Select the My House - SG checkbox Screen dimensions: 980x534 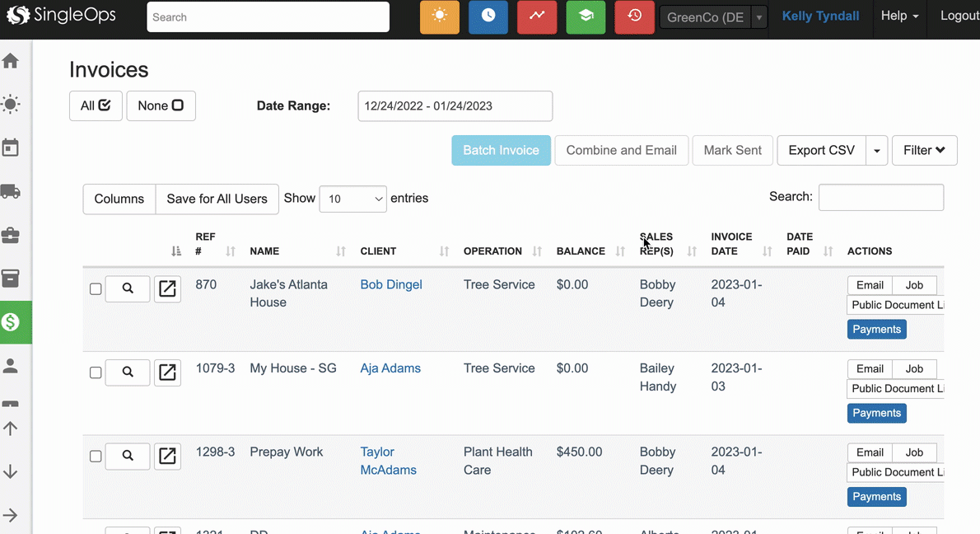pos(96,372)
